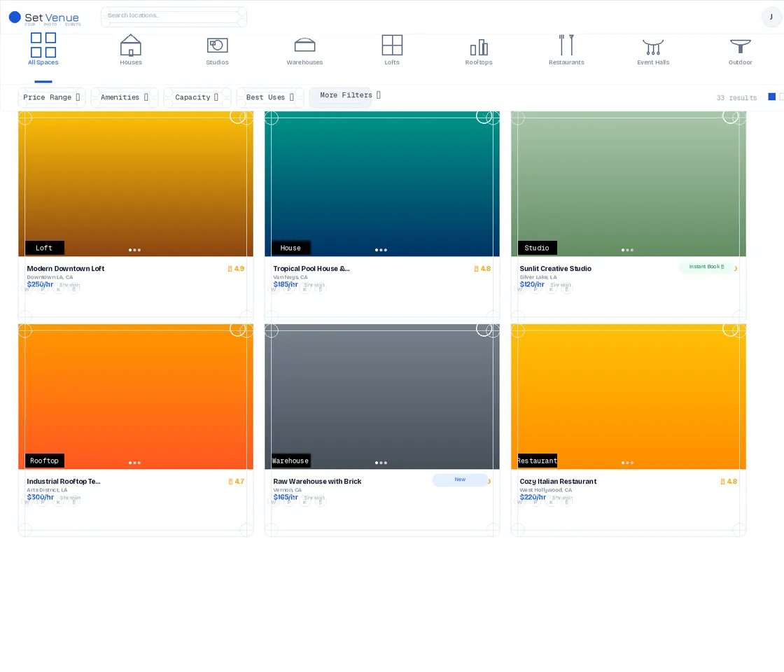
Task: Filter by Houses category icon
Action: [x=131, y=45]
